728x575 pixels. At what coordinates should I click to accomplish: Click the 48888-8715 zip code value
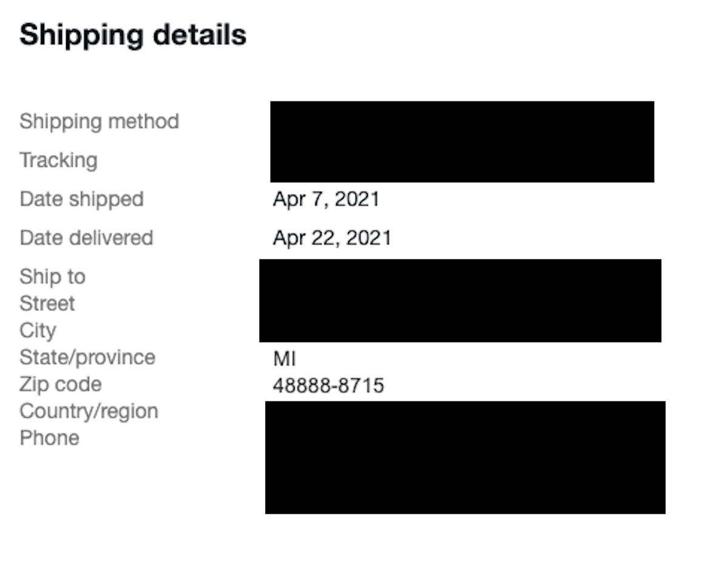click(x=328, y=386)
